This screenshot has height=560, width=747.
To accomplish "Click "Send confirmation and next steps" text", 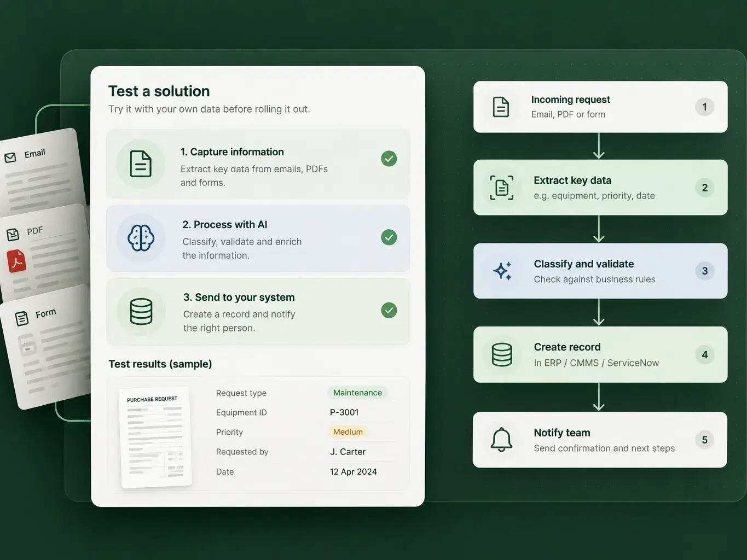I will coord(604,448).
